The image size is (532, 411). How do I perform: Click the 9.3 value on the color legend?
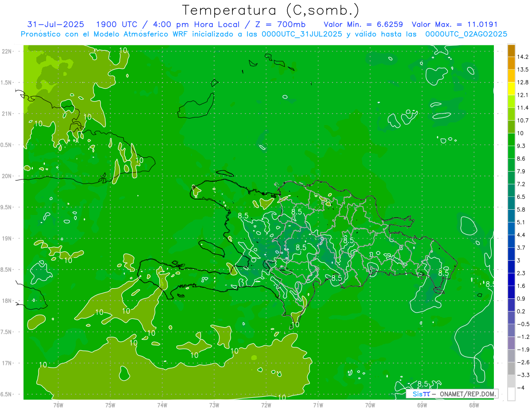pyautogui.click(x=521, y=146)
